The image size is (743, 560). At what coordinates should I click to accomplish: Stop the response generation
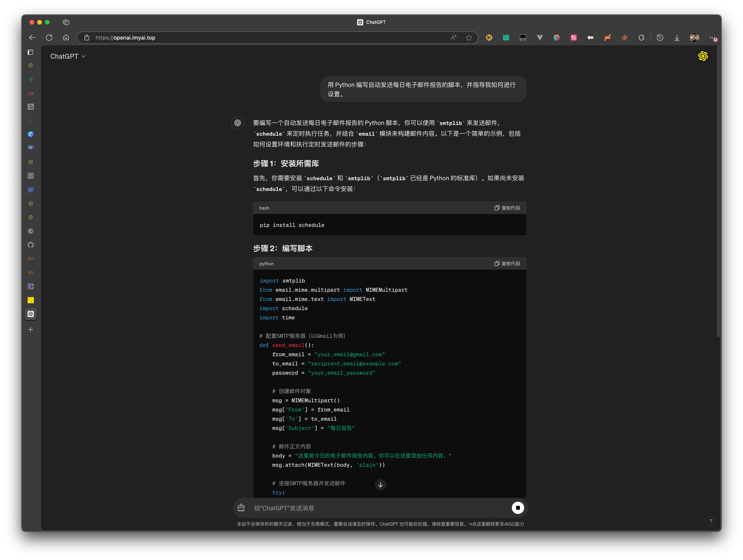(x=518, y=508)
